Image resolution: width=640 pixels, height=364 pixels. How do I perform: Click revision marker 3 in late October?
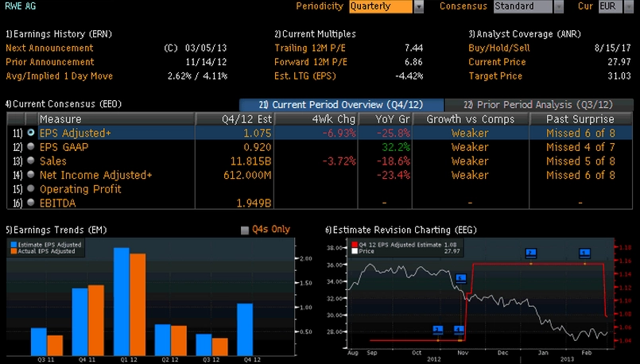437,330
